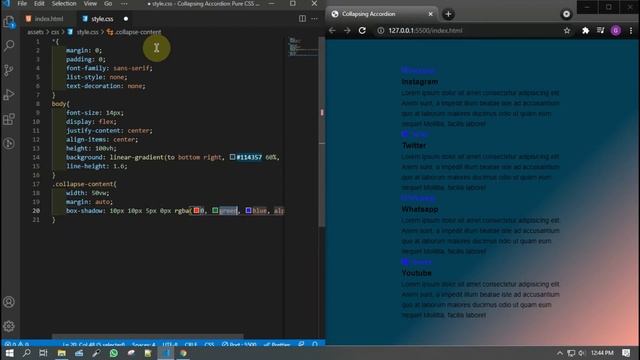Click unsaved dot on style.css tab
The width and height of the screenshot is (640, 360).
click(126, 19)
